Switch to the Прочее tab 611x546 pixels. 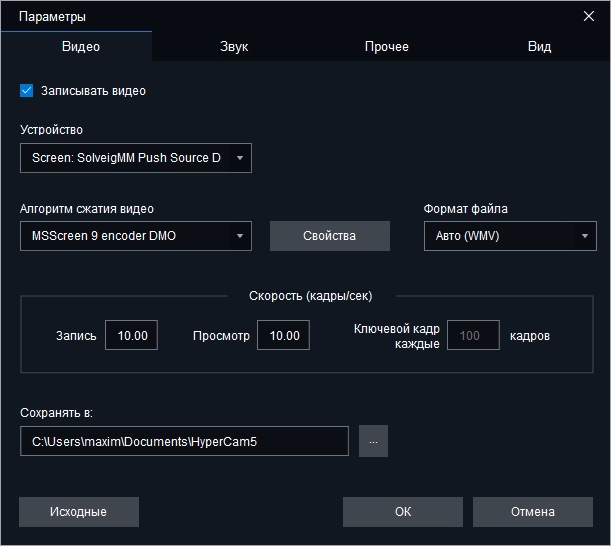point(387,46)
